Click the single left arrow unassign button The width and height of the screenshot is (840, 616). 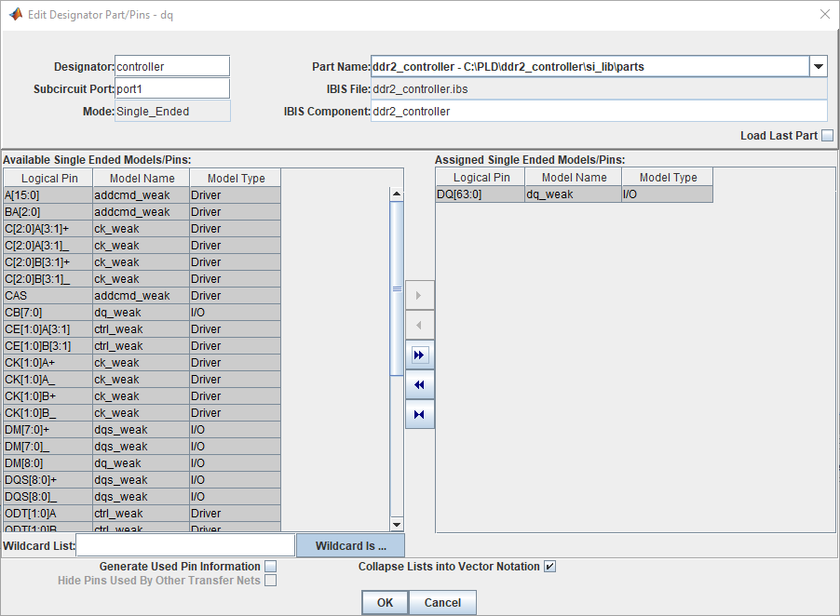tap(419, 325)
